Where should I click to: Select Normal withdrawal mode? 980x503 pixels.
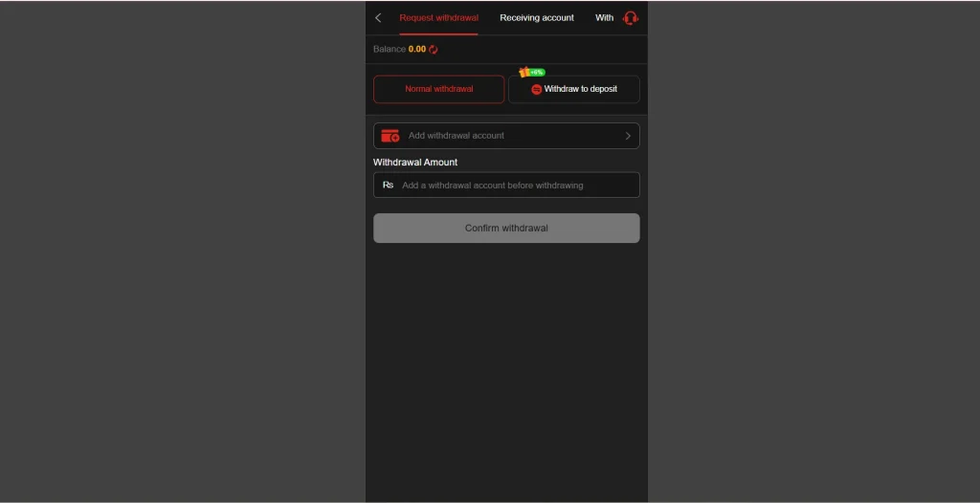pyautogui.click(x=438, y=89)
